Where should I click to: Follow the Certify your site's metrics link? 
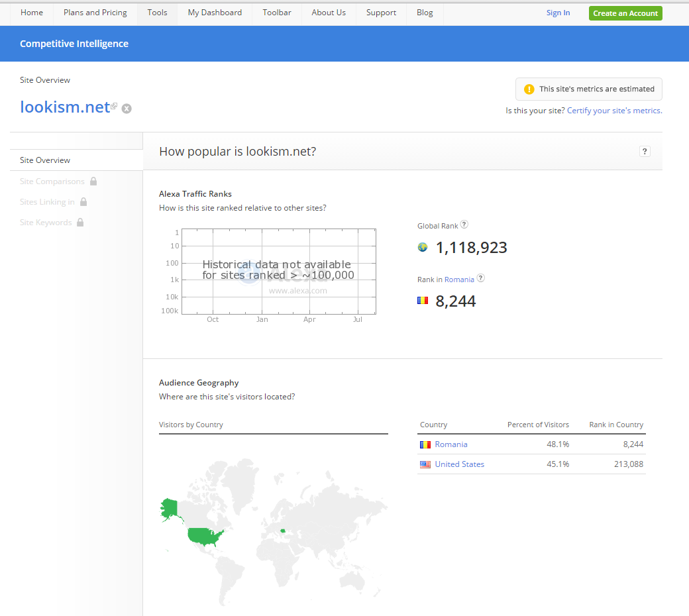pyautogui.click(x=614, y=110)
